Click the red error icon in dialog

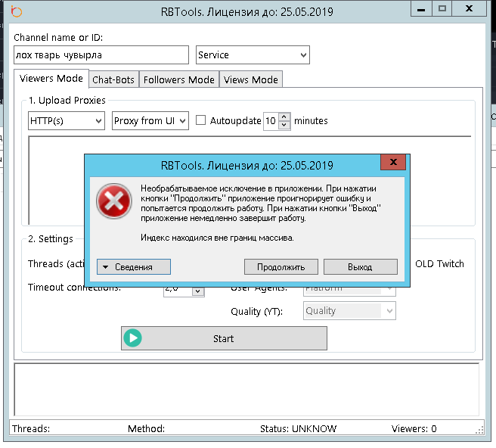[x=114, y=202]
